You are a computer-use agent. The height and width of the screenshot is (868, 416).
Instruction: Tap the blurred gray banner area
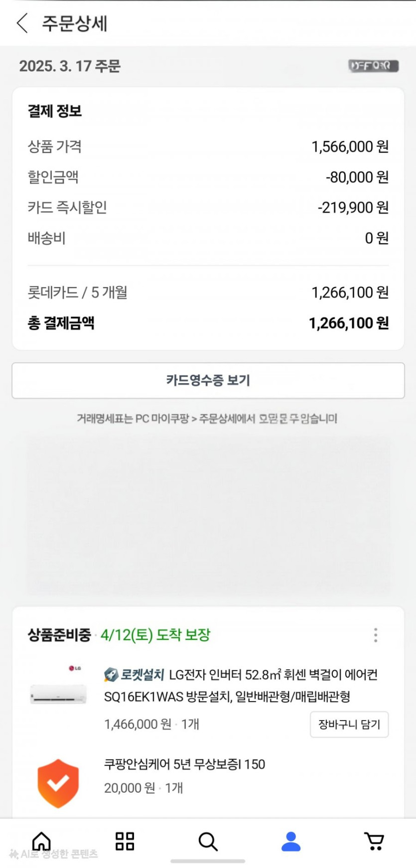[x=208, y=516]
